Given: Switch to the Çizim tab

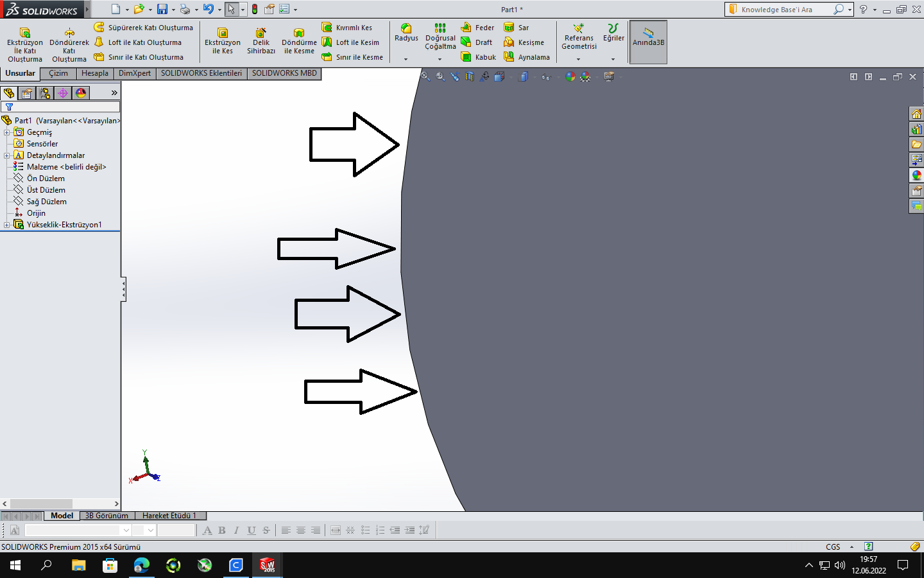Looking at the screenshot, I should click(58, 73).
